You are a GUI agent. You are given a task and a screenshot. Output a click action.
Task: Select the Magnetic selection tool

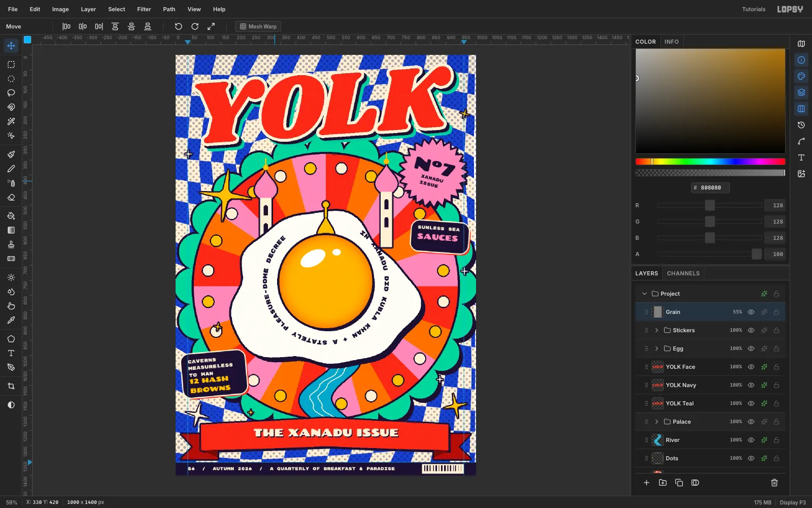click(x=11, y=107)
